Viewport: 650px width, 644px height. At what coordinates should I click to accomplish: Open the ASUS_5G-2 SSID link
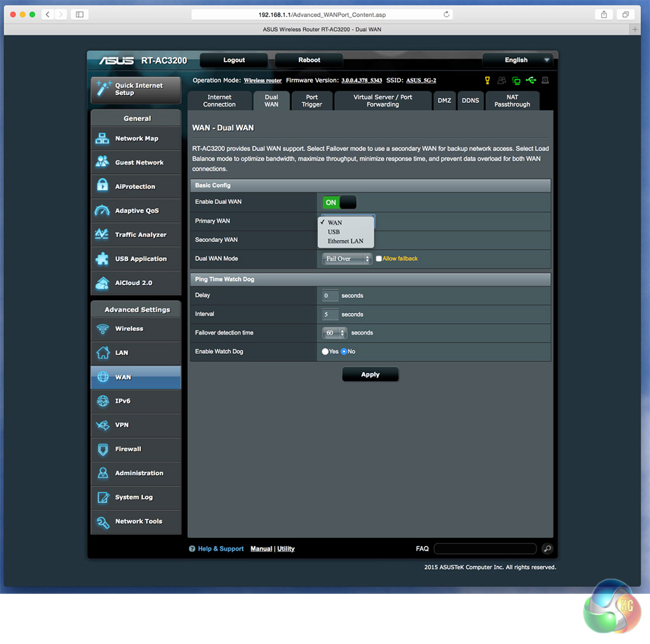point(421,81)
